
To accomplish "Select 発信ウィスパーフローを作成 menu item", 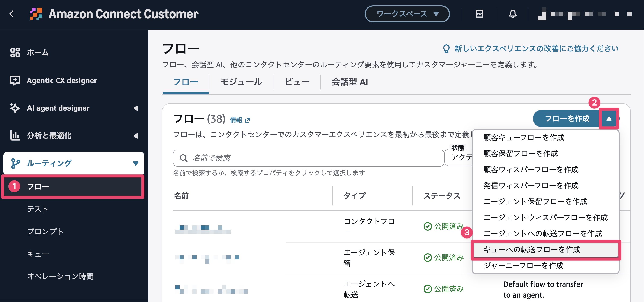I will [x=545, y=186].
